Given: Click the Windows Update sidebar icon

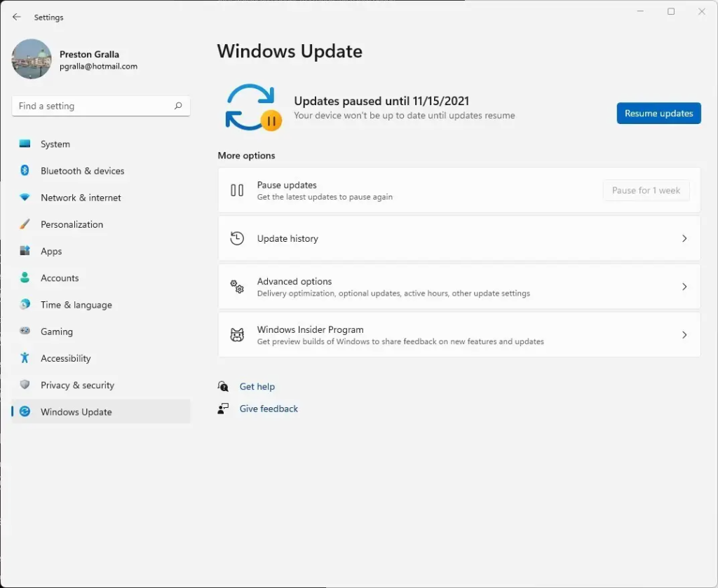Looking at the screenshot, I should tap(25, 411).
